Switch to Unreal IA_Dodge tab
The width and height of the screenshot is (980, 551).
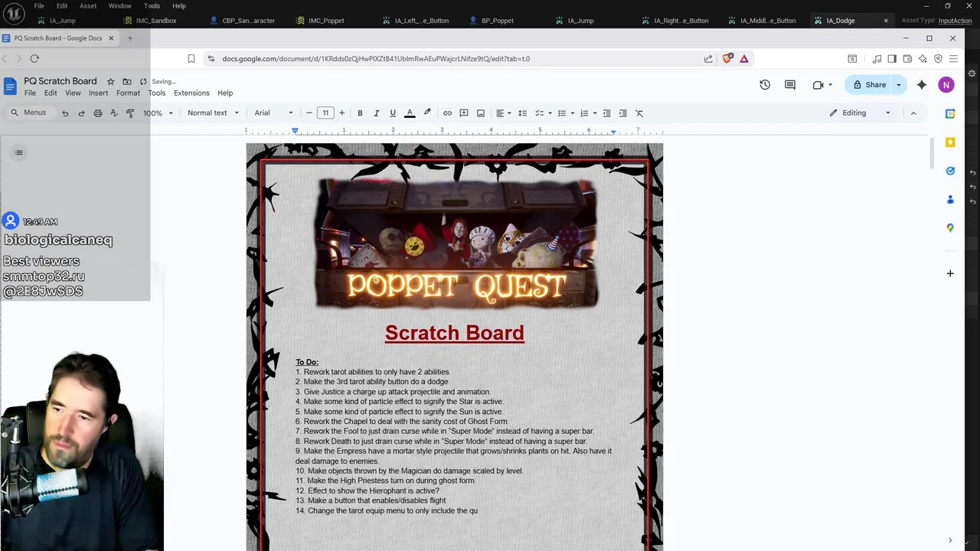[840, 21]
